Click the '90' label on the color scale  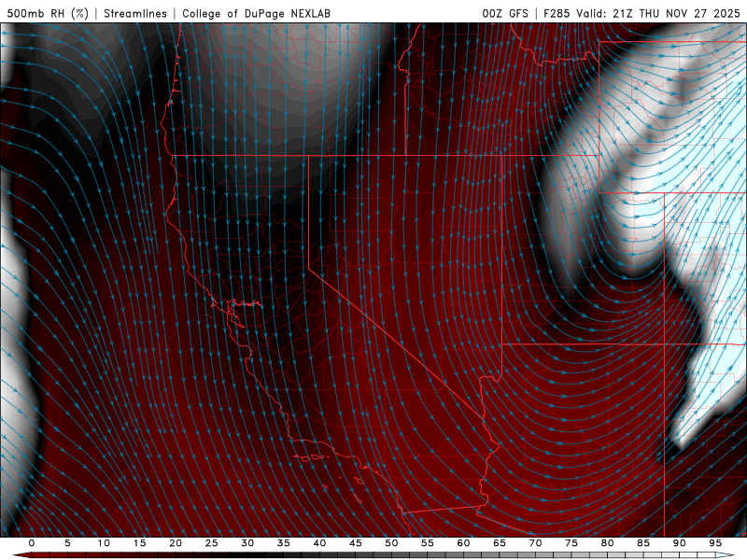pyautogui.click(x=679, y=543)
